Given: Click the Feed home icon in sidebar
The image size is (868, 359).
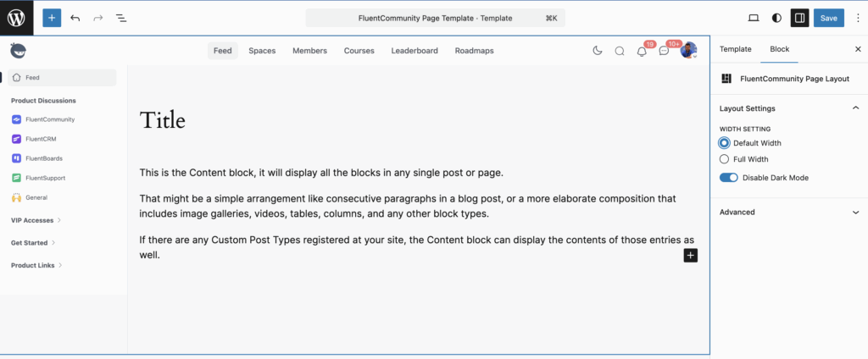Looking at the screenshot, I should (x=17, y=77).
